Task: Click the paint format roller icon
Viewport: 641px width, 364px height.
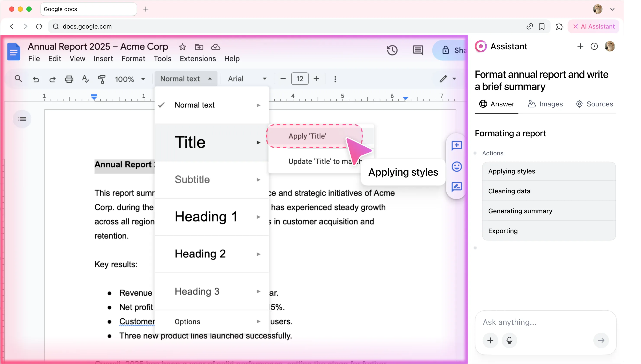Action: click(102, 79)
